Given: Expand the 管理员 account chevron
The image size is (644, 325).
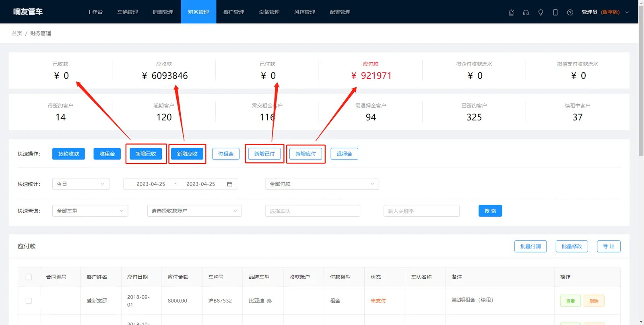Looking at the screenshot, I should 627,12.
